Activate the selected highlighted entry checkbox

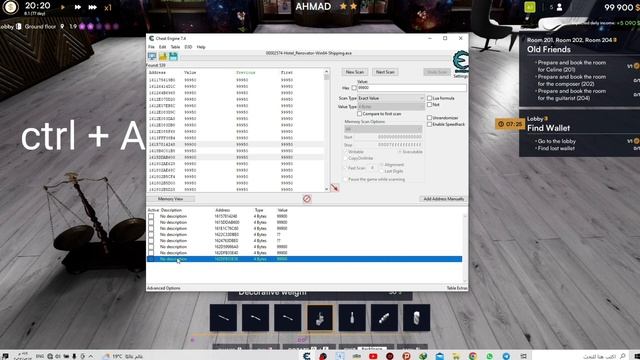pos(151,259)
